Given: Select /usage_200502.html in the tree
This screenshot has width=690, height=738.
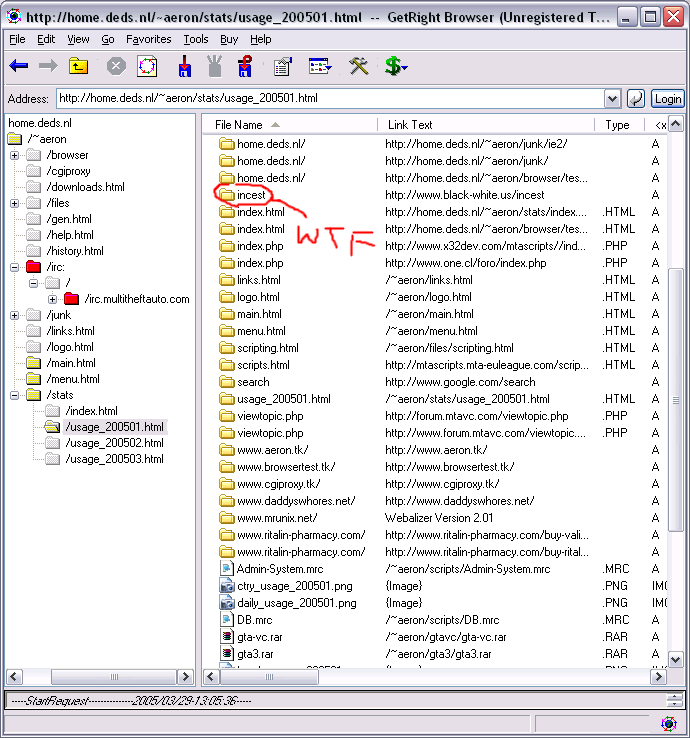Looking at the screenshot, I should coord(114,443).
